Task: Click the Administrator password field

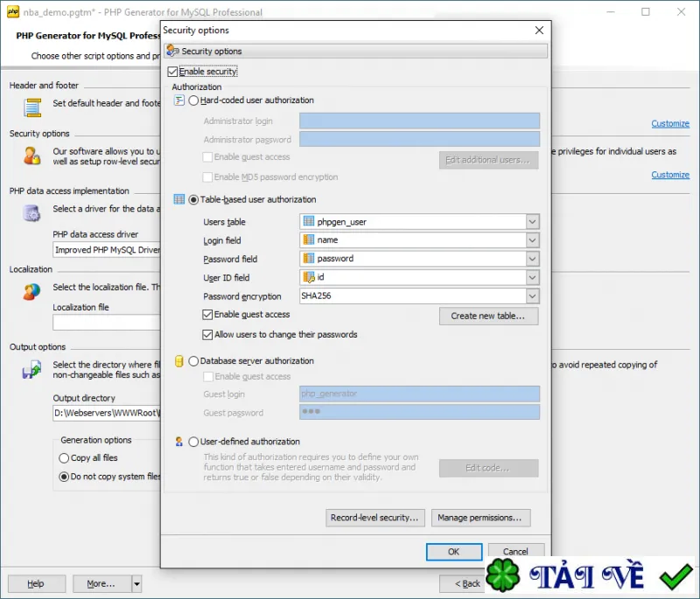Action: 419,139
